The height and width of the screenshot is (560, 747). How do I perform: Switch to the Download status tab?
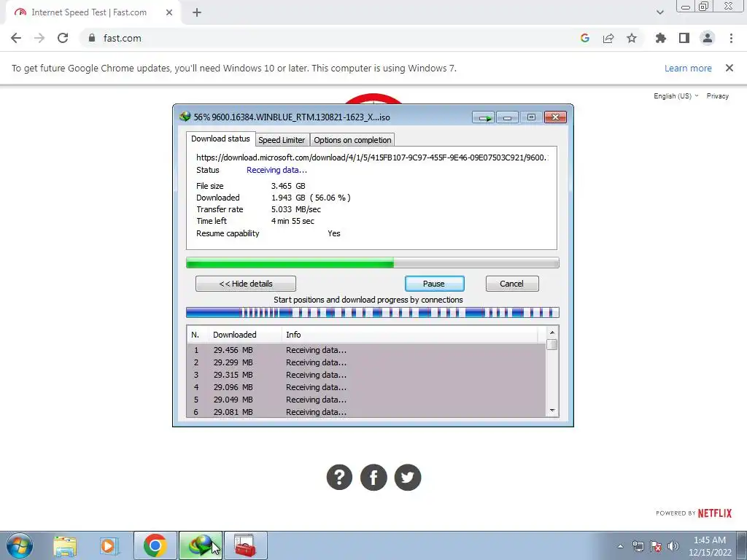tap(220, 139)
